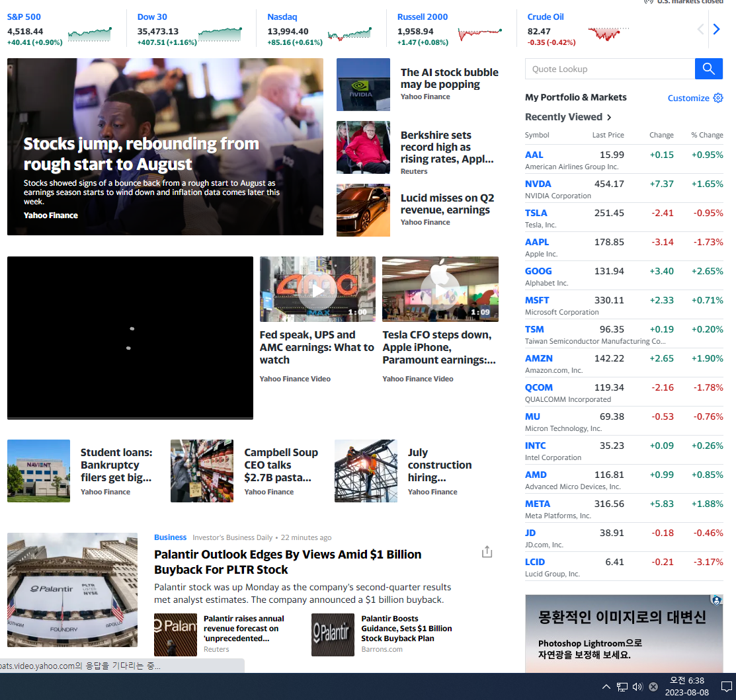Expand Recently Viewed list
736x700 pixels.
click(568, 117)
